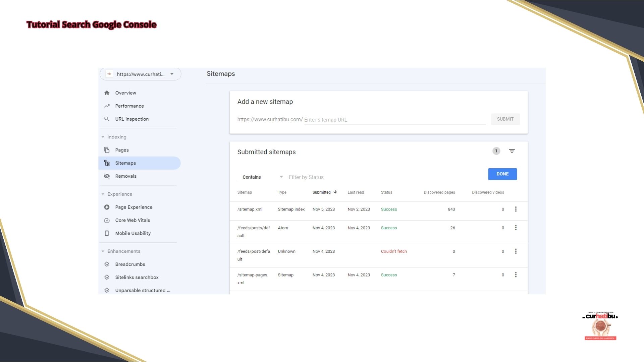Select Sitemaps in sidebar
This screenshot has height=362, width=644.
coord(139,163)
